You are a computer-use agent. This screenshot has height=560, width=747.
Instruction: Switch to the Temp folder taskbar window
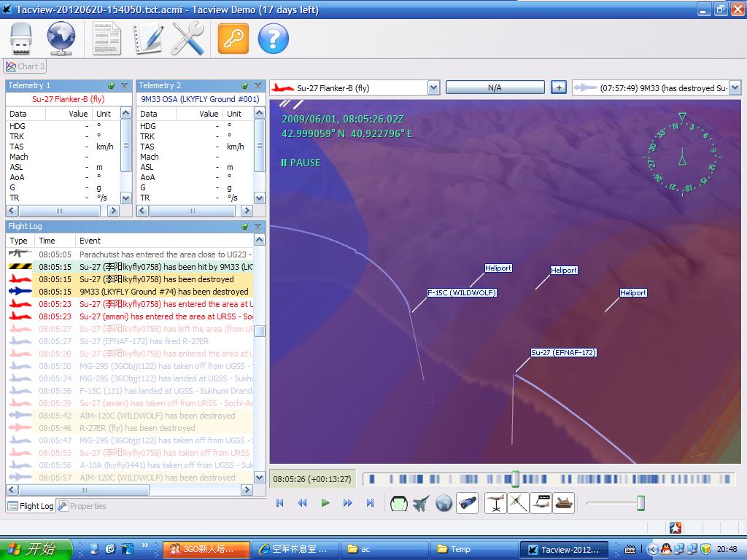474,549
